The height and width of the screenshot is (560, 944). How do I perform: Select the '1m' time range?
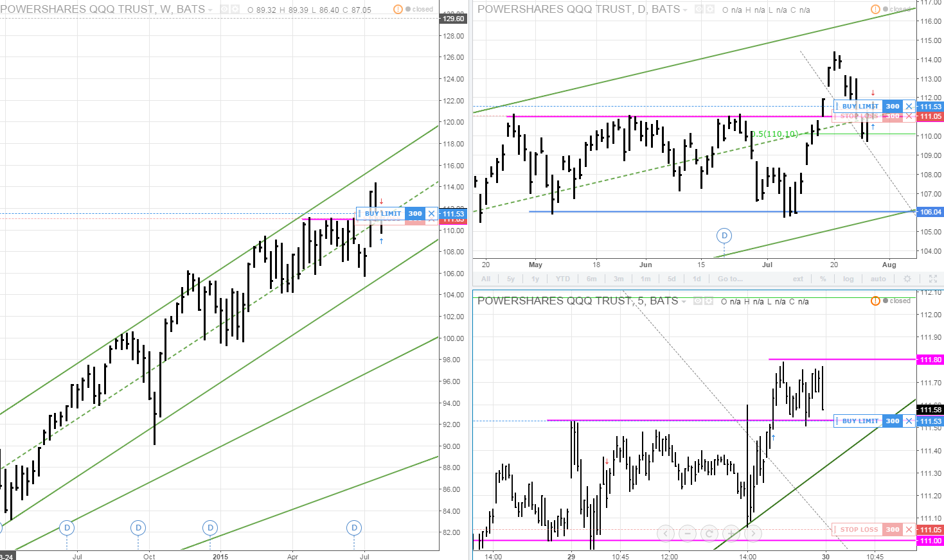pos(646,279)
